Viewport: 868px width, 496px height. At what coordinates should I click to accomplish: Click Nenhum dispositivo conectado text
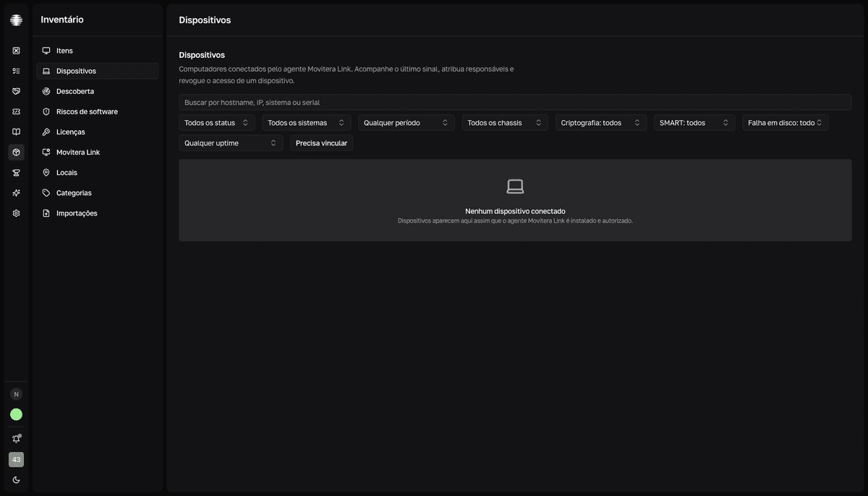(515, 211)
